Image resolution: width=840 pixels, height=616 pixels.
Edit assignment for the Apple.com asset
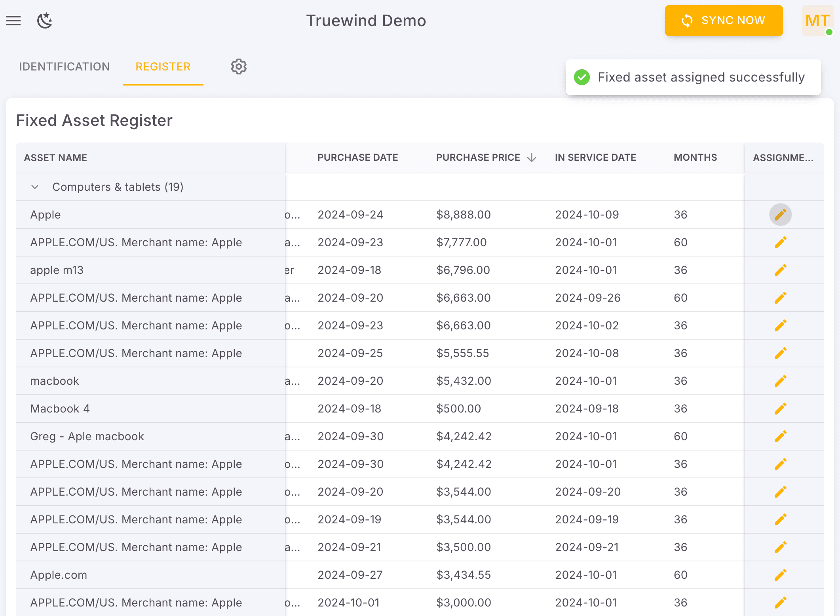(780, 574)
